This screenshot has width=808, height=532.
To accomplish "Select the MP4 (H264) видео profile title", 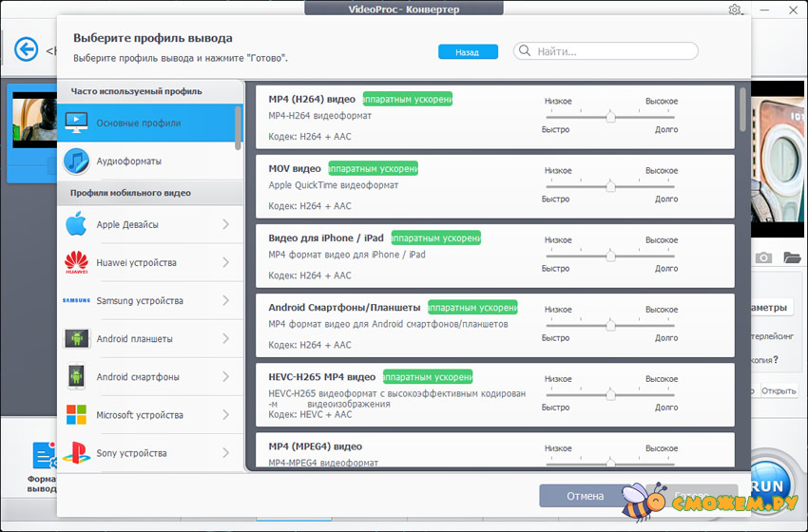I will (312, 99).
